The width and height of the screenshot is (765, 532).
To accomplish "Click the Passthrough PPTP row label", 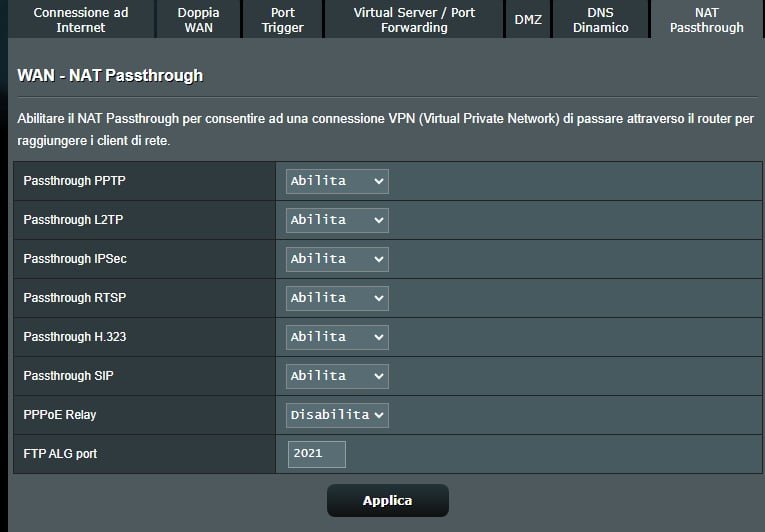I will pos(75,181).
